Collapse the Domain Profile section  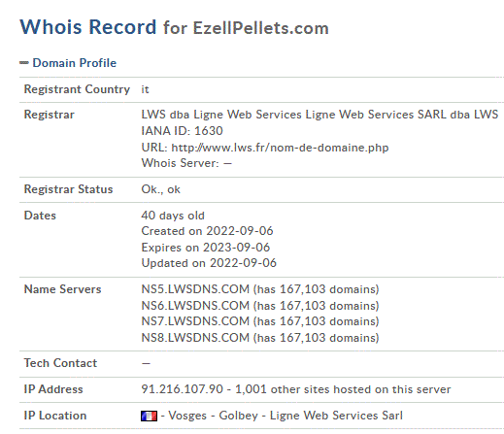(x=75, y=63)
